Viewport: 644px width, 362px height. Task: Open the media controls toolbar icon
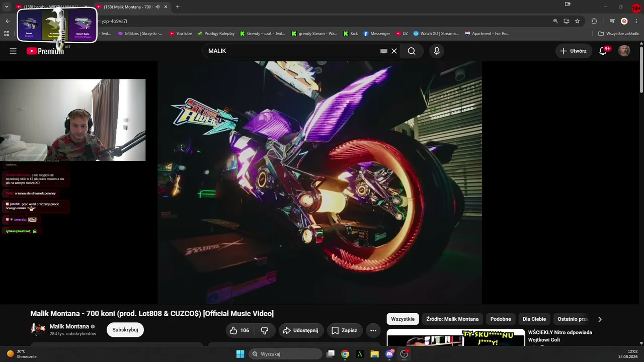point(612,21)
